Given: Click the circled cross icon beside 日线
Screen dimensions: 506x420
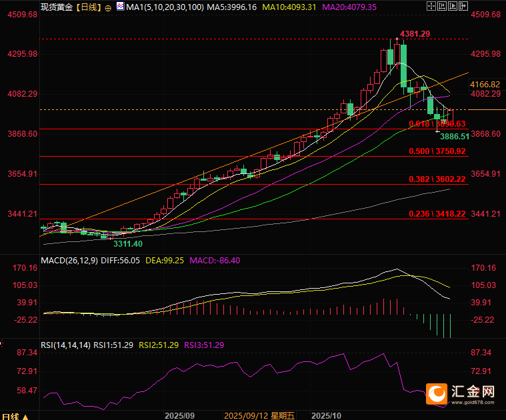Looking at the screenshot, I should (x=108, y=8).
